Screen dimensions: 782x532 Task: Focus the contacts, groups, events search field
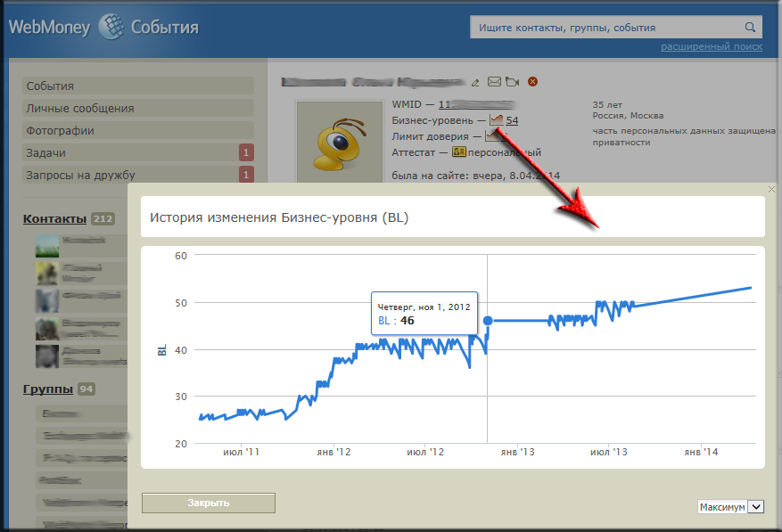(616, 27)
